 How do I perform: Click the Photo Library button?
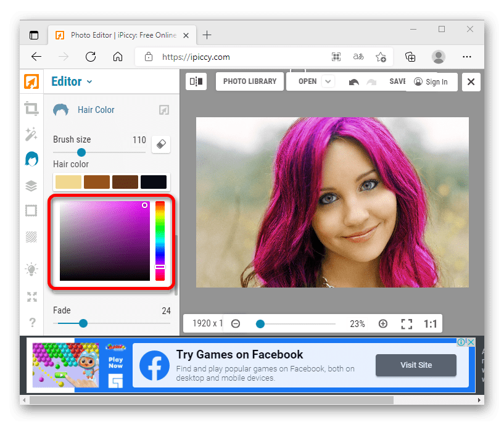point(250,81)
